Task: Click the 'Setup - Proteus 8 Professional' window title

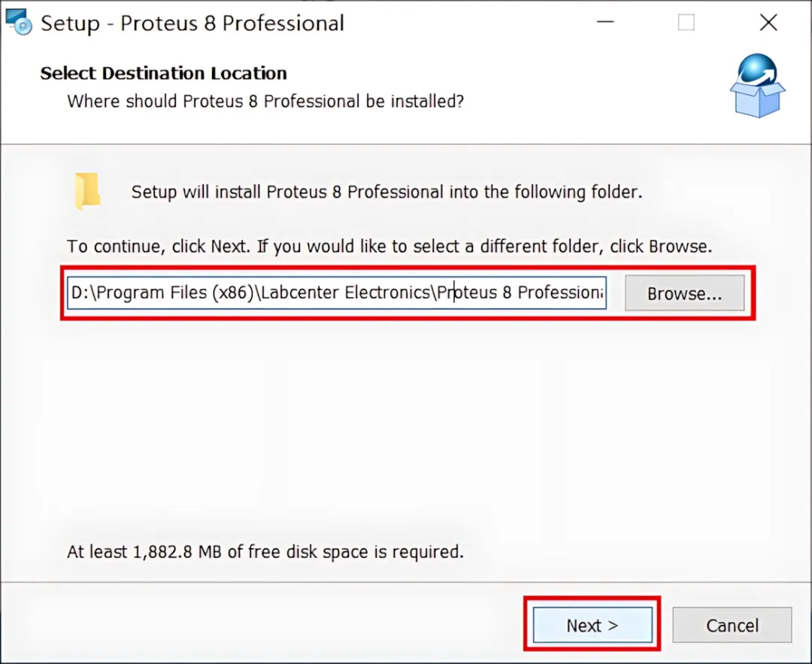Action: click(192, 23)
